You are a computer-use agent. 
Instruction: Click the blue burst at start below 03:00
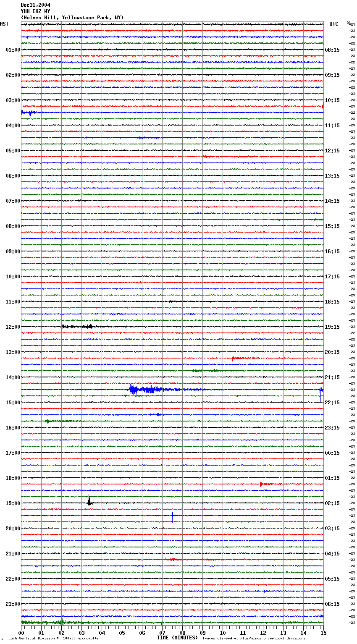[x=30, y=113]
